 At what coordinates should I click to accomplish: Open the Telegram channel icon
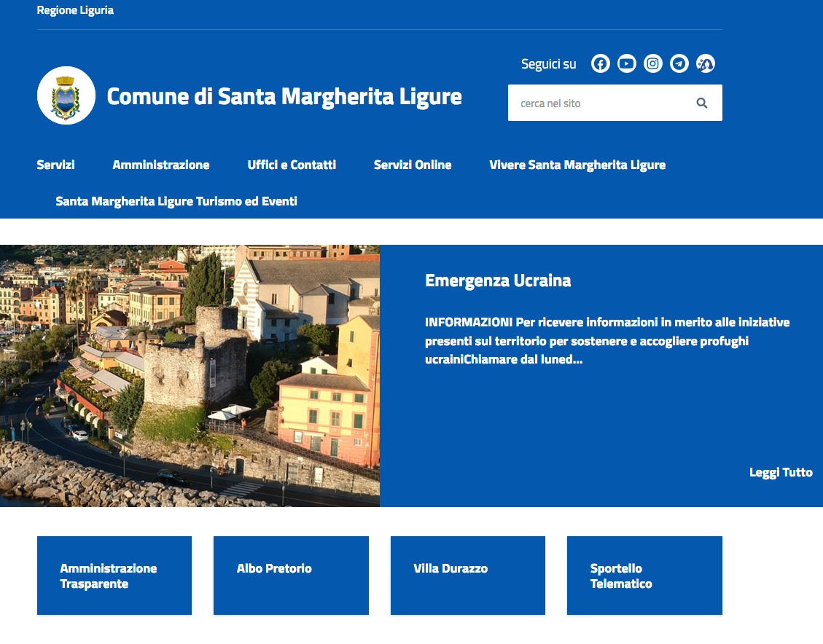(679, 64)
